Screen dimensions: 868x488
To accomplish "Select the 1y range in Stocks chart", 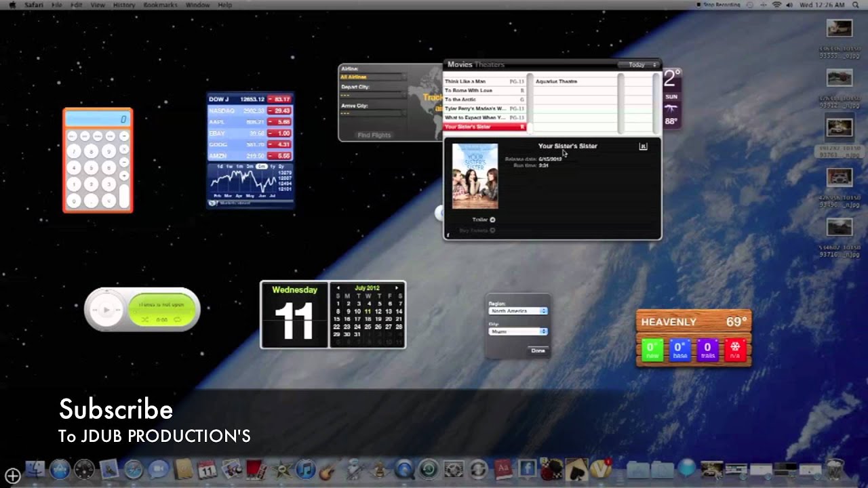I will (x=272, y=166).
